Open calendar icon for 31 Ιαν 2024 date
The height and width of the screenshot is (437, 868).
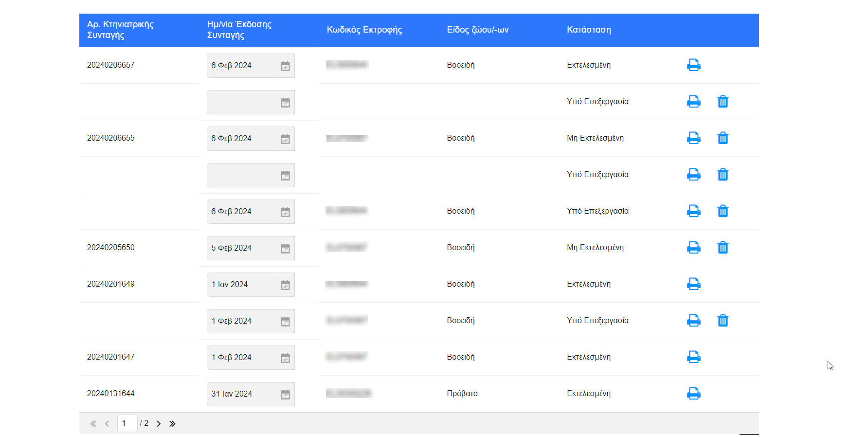(285, 394)
